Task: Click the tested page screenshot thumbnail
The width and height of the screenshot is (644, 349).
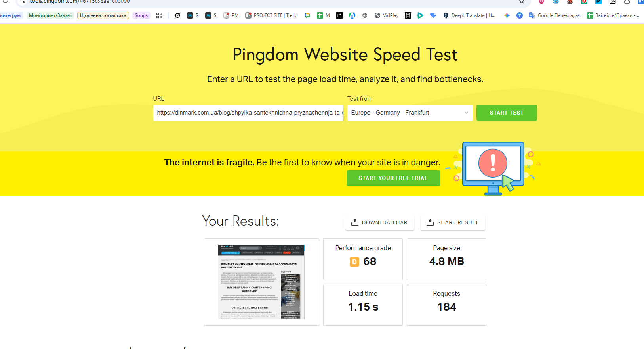Action: point(261,282)
